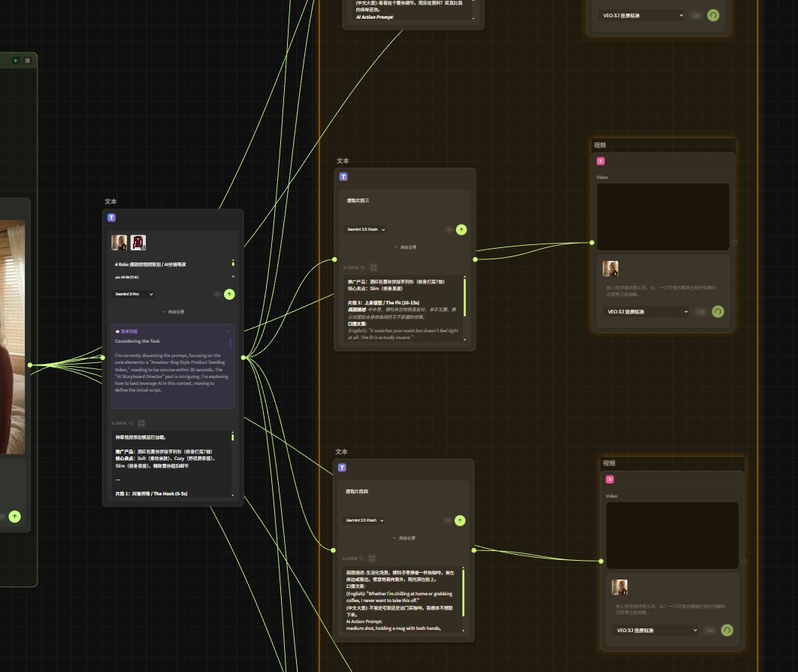Collapse the 思考过程 thinking panel
Image resolution: width=798 pixels, height=672 pixels.
228,331
